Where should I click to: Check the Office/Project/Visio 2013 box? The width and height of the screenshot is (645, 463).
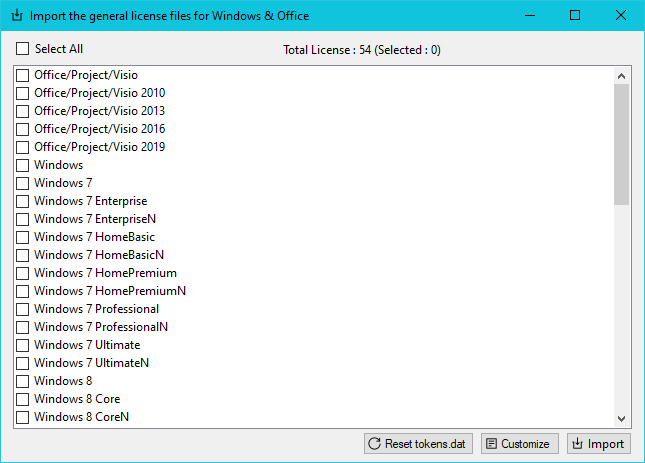click(23, 111)
